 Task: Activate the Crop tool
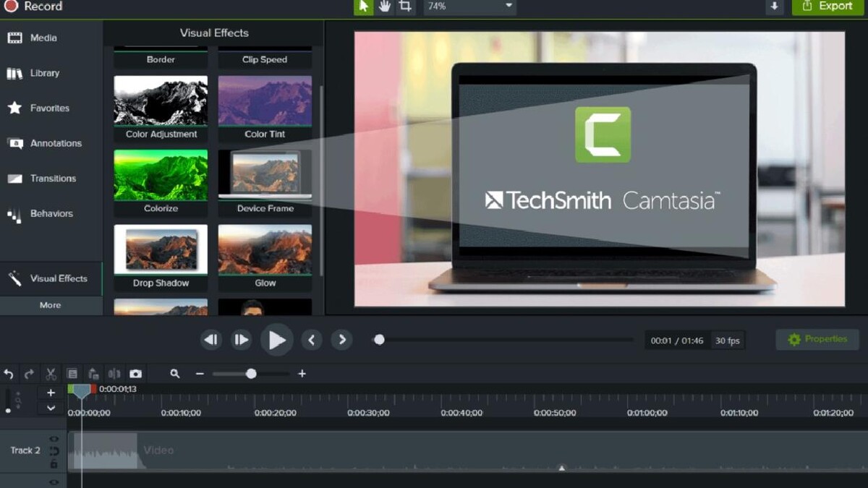click(405, 7)
